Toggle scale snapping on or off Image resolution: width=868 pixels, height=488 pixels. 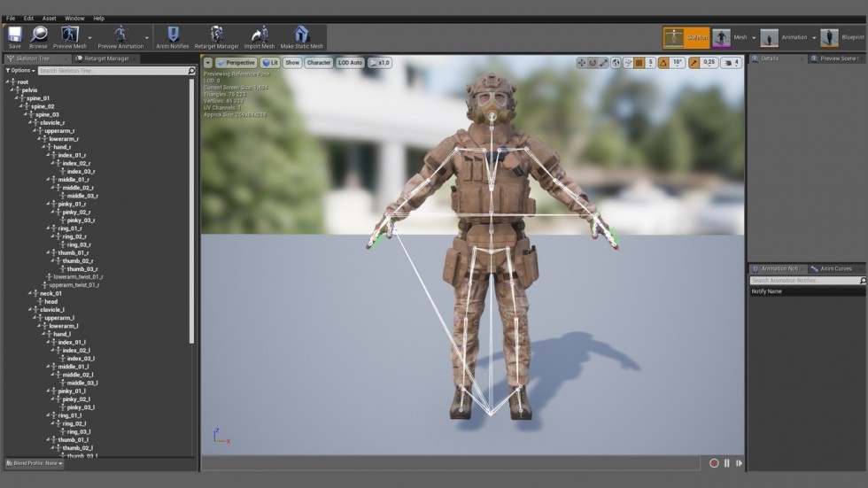click(694, 63)
